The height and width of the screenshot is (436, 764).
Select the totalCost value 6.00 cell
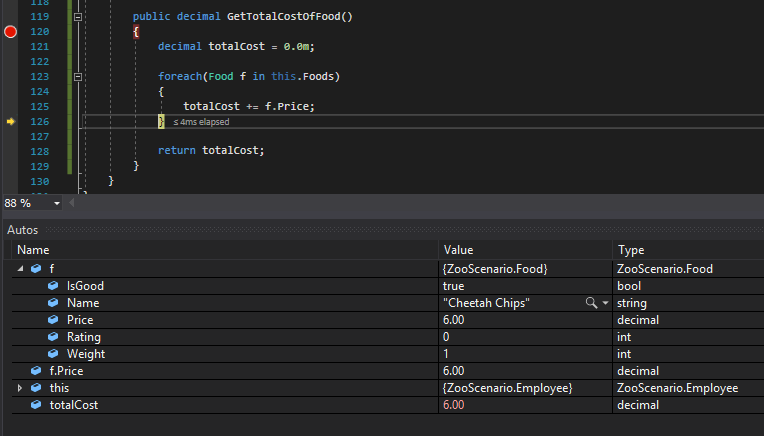(453, 405)
